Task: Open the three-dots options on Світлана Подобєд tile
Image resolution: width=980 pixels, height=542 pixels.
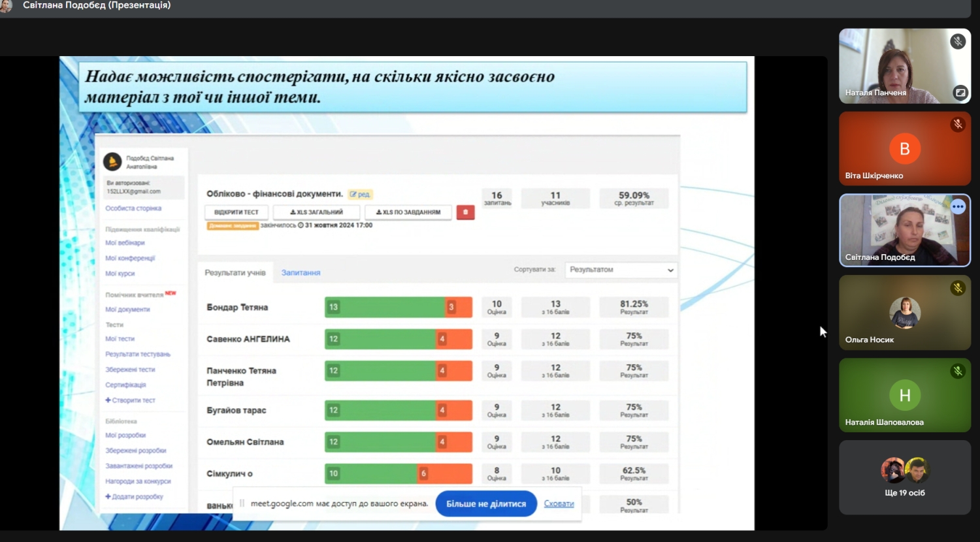Action: click(958, 206)
